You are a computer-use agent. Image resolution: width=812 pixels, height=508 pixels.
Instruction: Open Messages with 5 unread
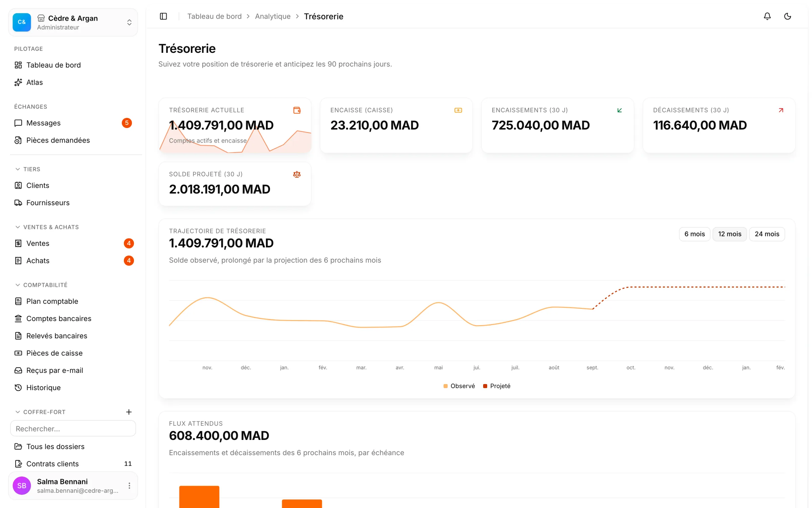(x=73, y=123)
